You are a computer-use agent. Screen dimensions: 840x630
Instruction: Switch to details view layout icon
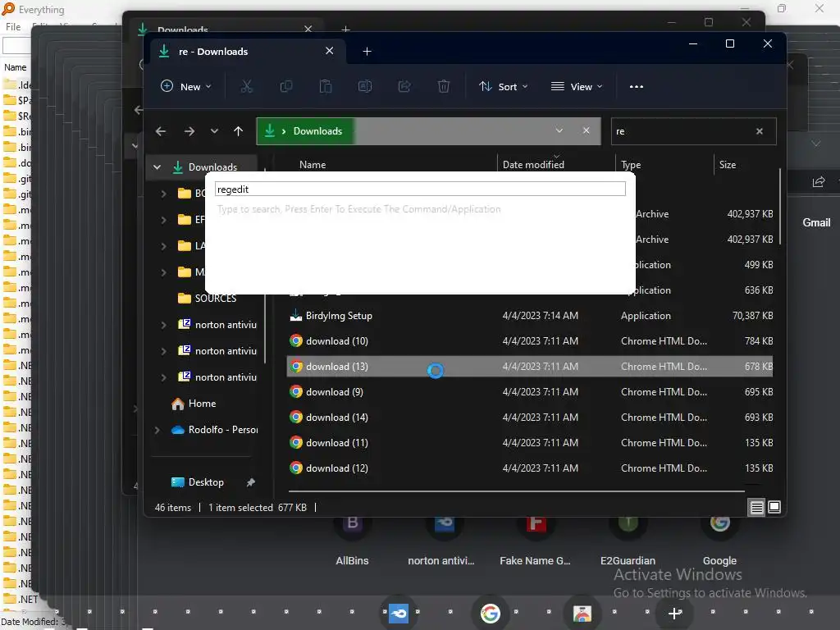[756, 507]
